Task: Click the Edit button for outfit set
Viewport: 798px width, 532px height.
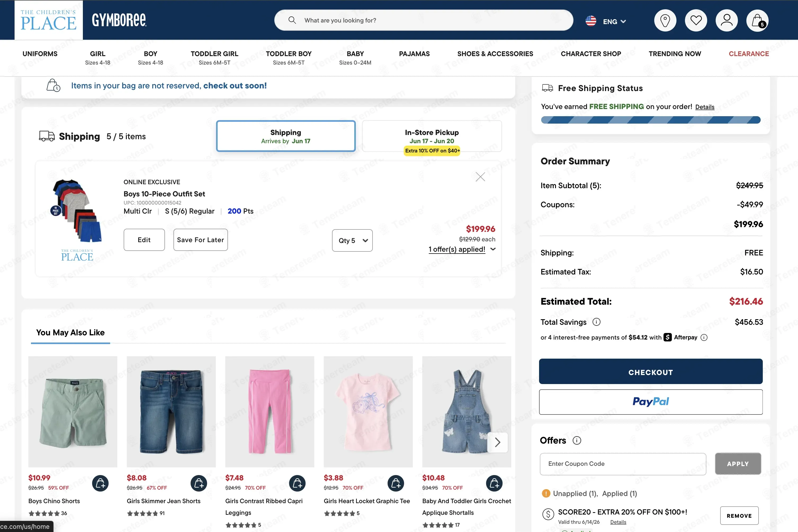Action: (x=144, y=240)
